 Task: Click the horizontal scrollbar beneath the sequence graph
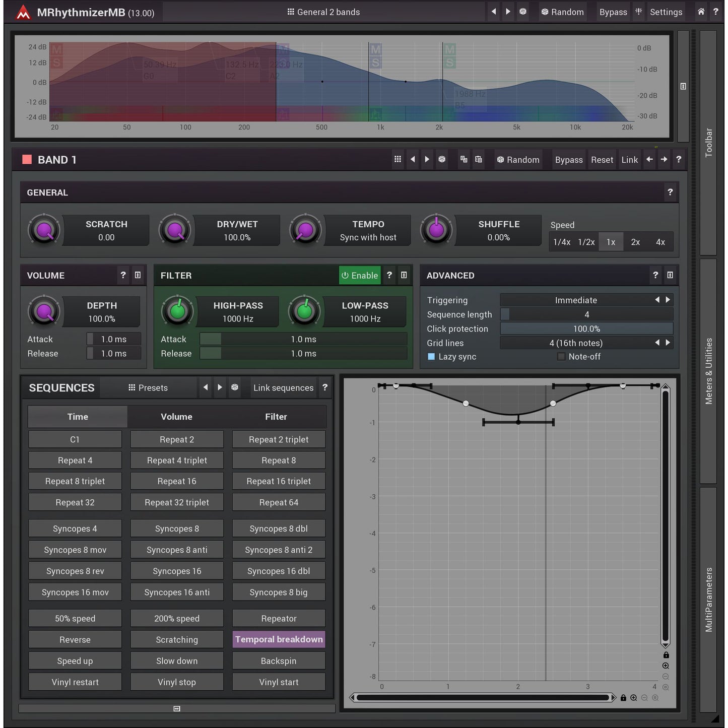click(x=484, y=697)
